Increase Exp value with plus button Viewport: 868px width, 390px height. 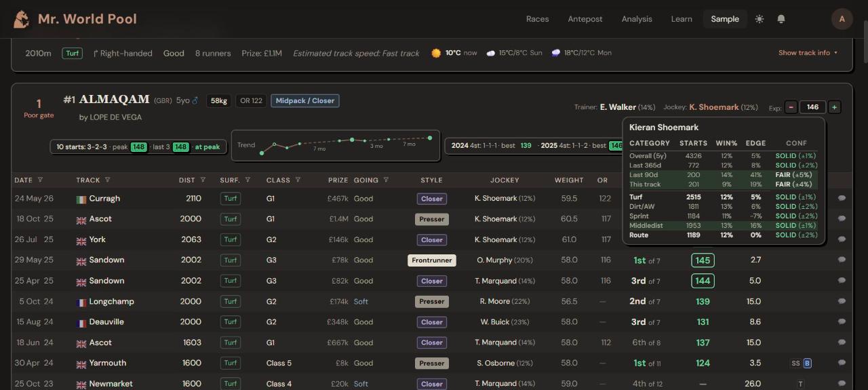(x=834, y=107)
